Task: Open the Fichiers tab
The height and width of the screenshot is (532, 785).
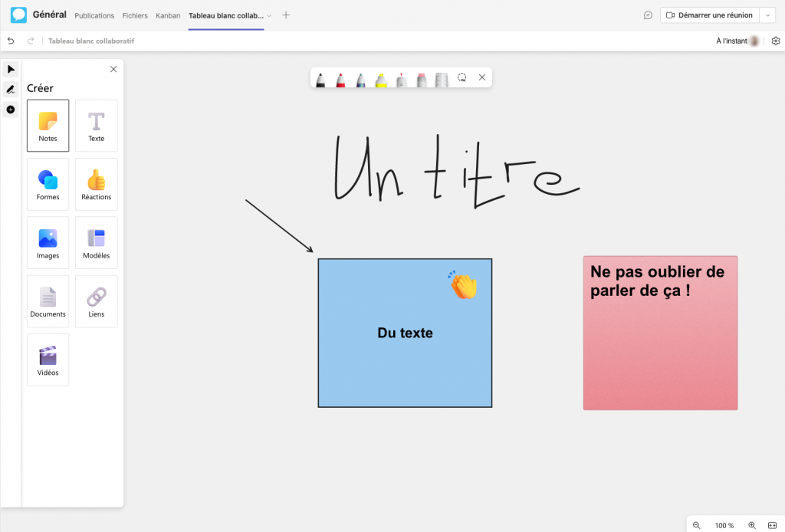Action: (x=135, y=15)
